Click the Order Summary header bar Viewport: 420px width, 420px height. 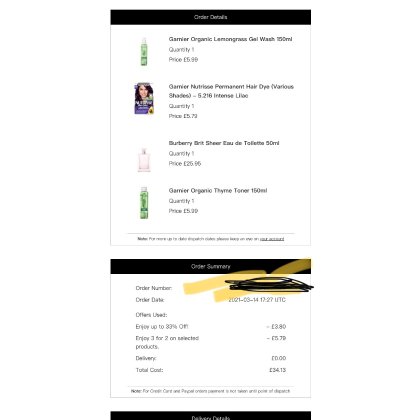tap(211, 267)
